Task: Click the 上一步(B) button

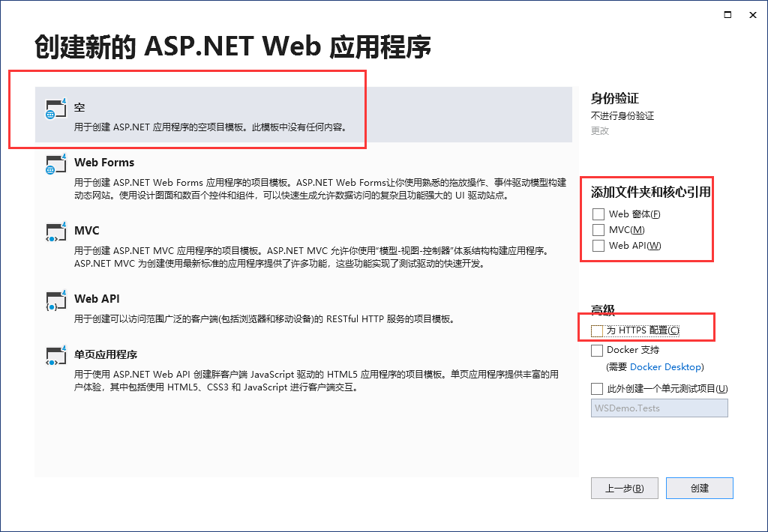Action: 623,488
